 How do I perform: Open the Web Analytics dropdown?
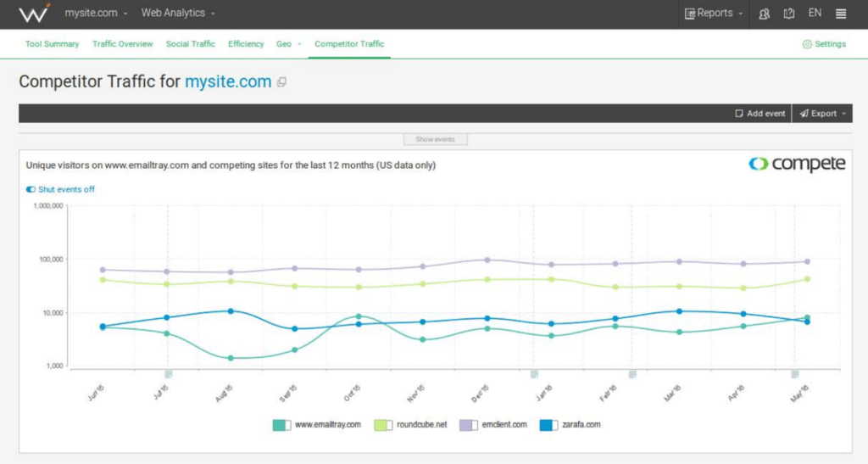pos(178,13)
